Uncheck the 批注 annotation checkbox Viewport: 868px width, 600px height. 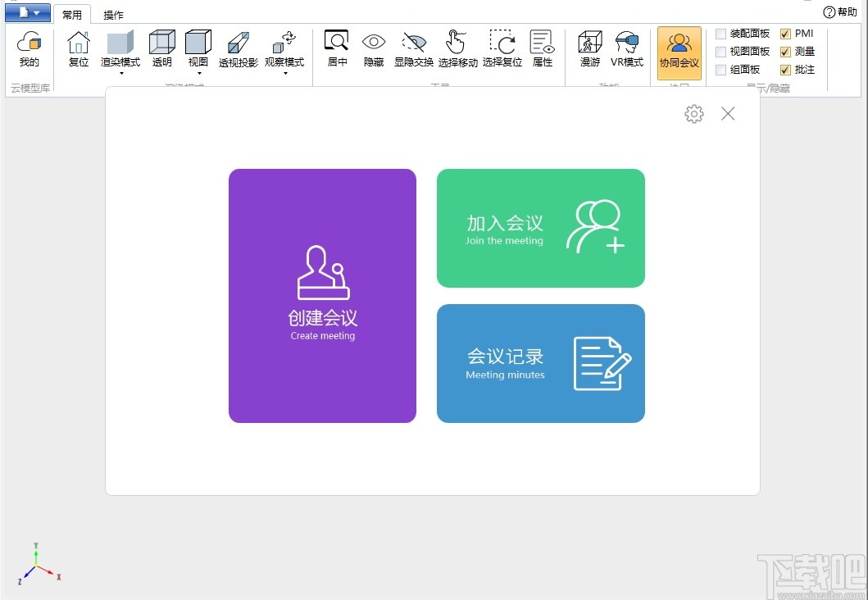coord(784,69)
